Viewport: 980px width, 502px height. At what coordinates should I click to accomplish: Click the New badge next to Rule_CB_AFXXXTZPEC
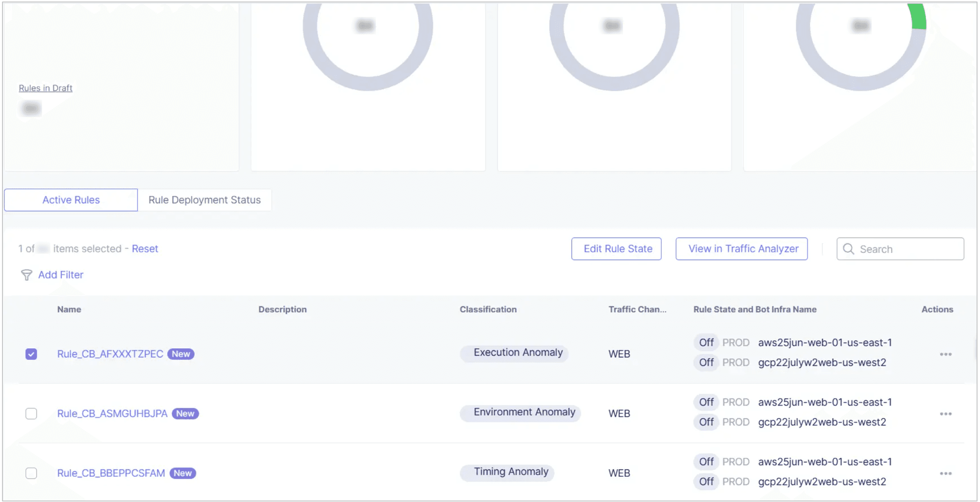pyautogui.click(x=181, y=354)
